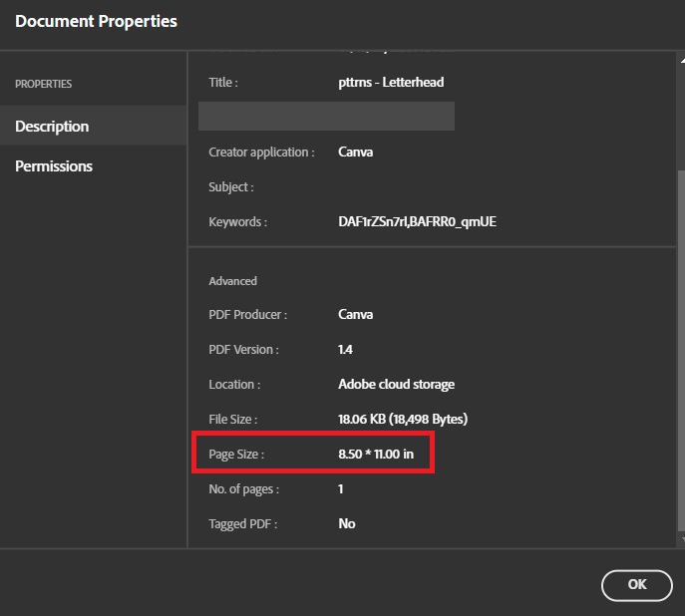Click the 'Creator application :' label
685x616 pixels.
[261, 153]
